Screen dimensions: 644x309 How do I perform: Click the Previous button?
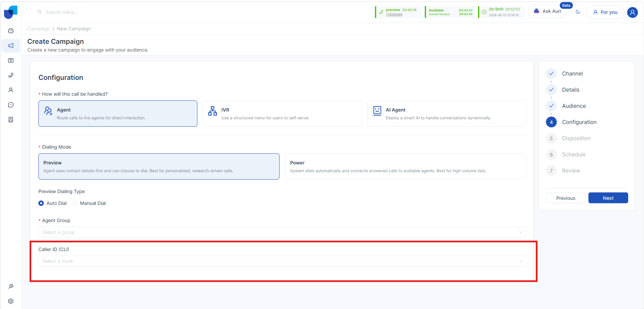(x=566, y=198)
